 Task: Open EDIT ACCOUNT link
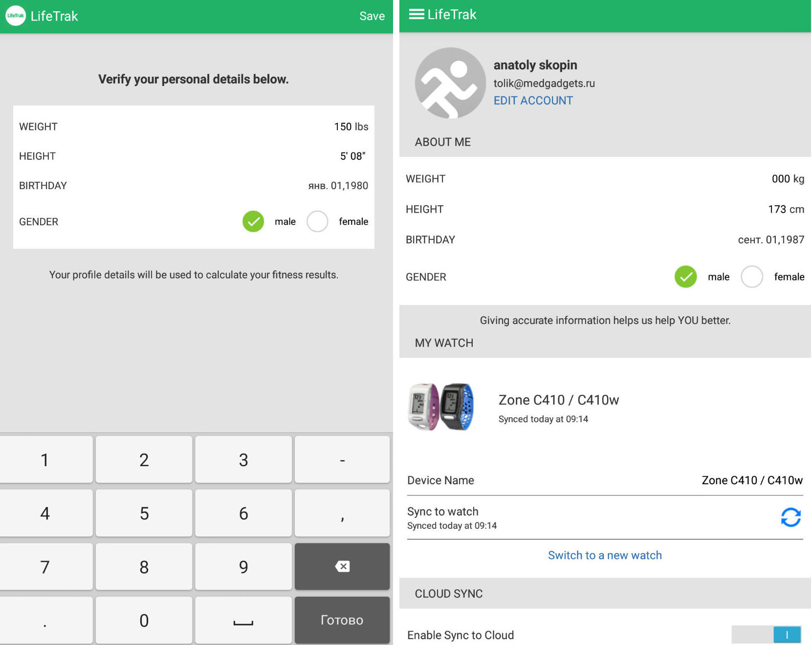[533, 101]
